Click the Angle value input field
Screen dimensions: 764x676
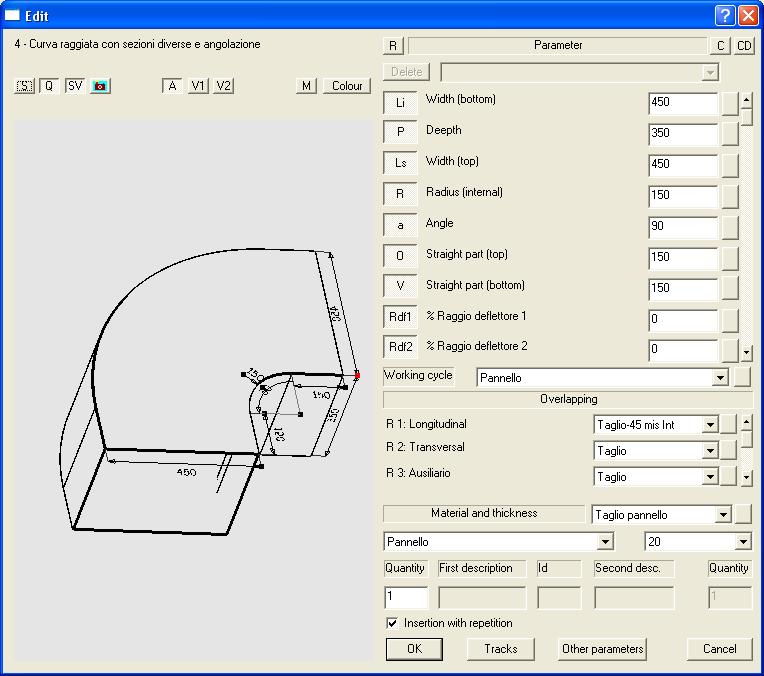[x=682, y=226]
